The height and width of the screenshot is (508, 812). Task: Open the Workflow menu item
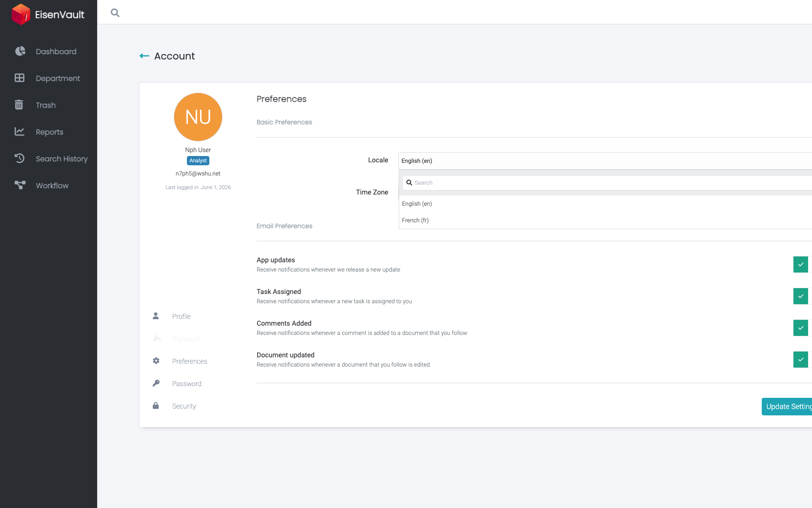point(49,185)
